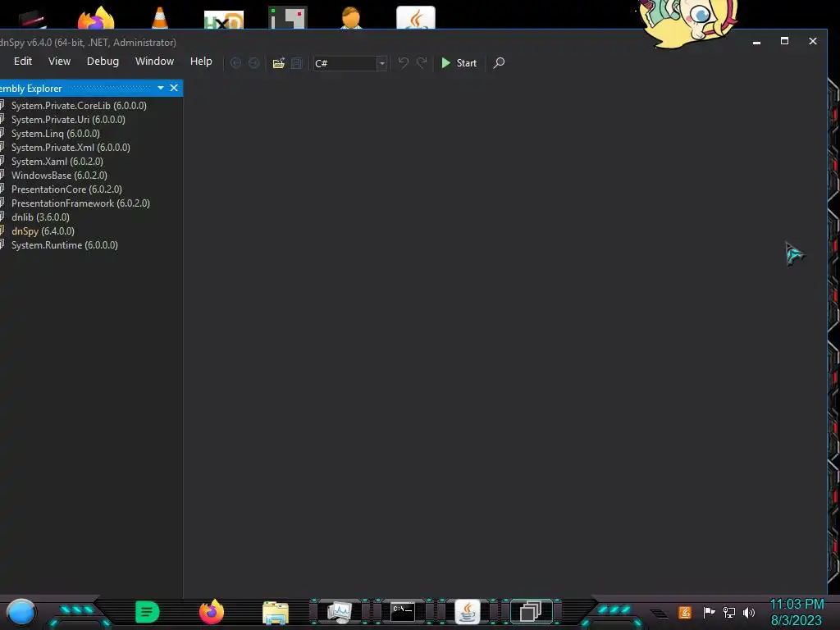Select dnSpy (6.4.0.0) assembly

[43, 231]
